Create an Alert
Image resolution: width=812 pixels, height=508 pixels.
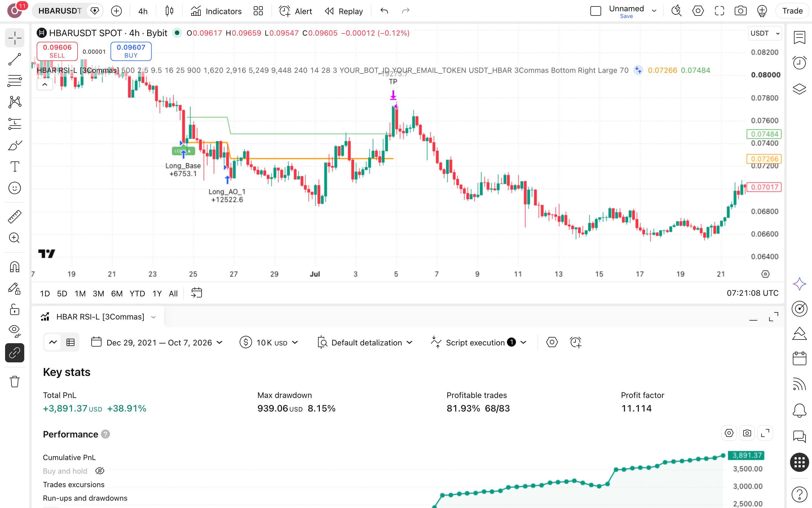(295, 11)
